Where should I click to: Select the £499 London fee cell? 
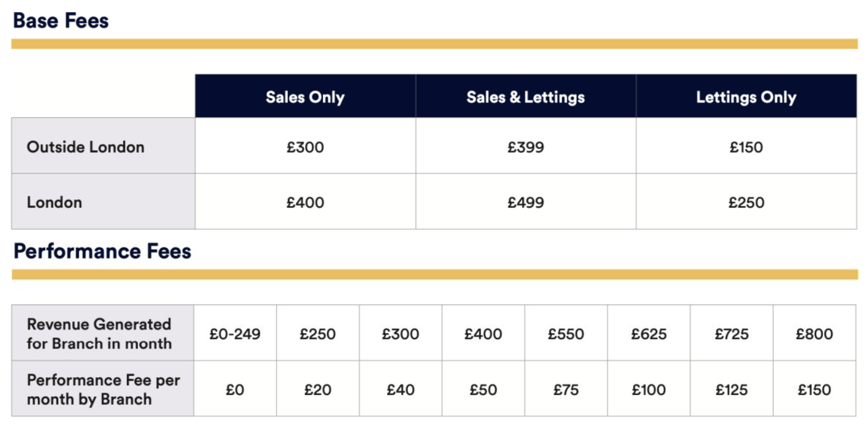[x=525, y=203]
